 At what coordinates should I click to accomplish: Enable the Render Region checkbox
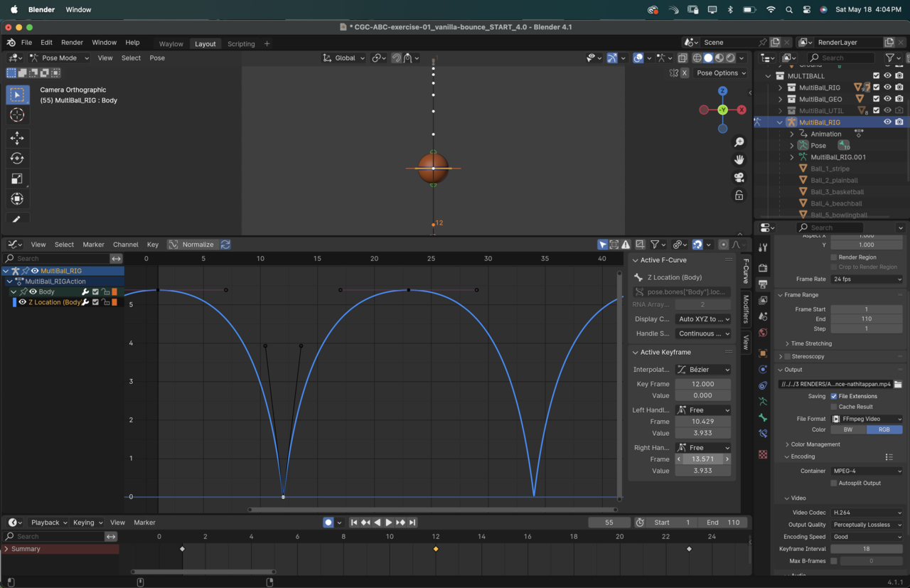[834, 257]
